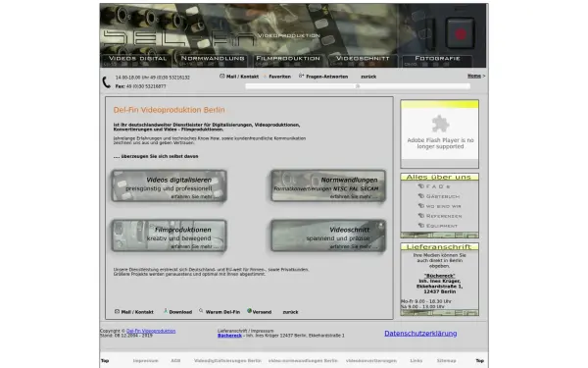588x368 pixels.
Task: Click the Adobe Flash Player puzzle-piece placeholder
Action: coord(440,124)
